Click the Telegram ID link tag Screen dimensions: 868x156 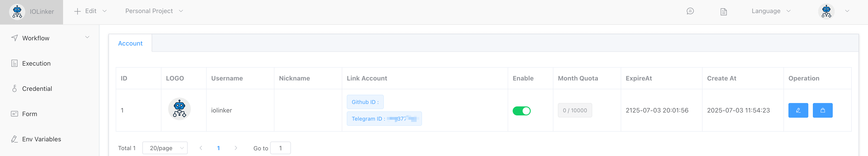(x=384, y=119)
